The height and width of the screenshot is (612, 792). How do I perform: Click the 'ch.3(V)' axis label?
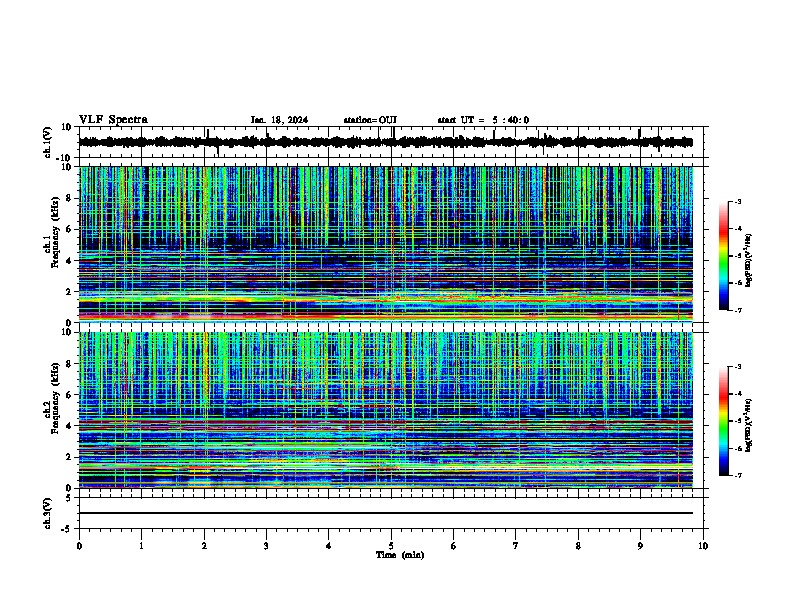click(x=47, y=513)
